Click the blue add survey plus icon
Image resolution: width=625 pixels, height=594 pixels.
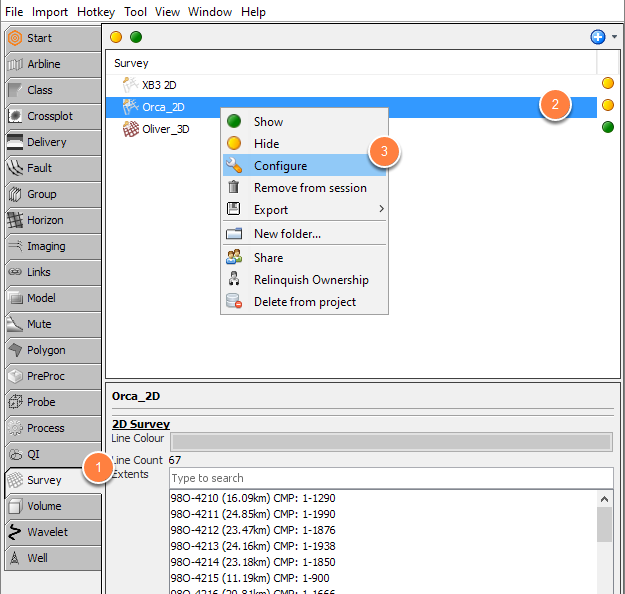point(597,37)
